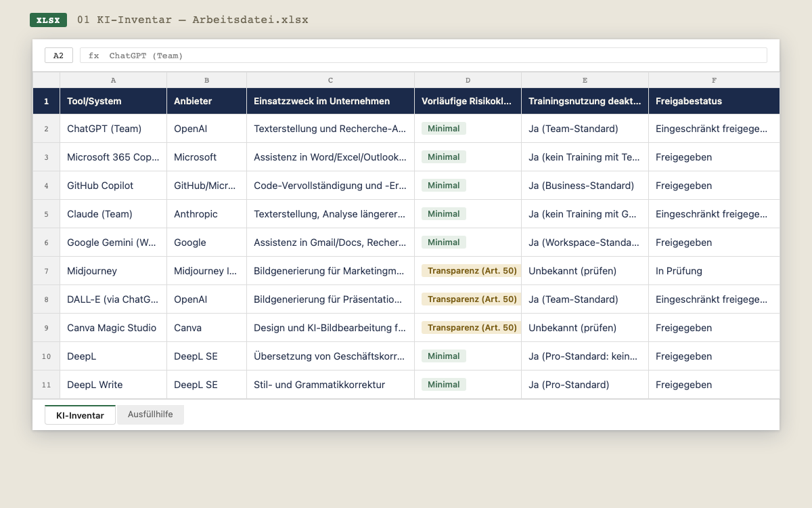Viewport: 812px width, 508px height.
Task: Select the Ja (Pro-Standard) cell for DeepL Write
Action: point(585,385)
